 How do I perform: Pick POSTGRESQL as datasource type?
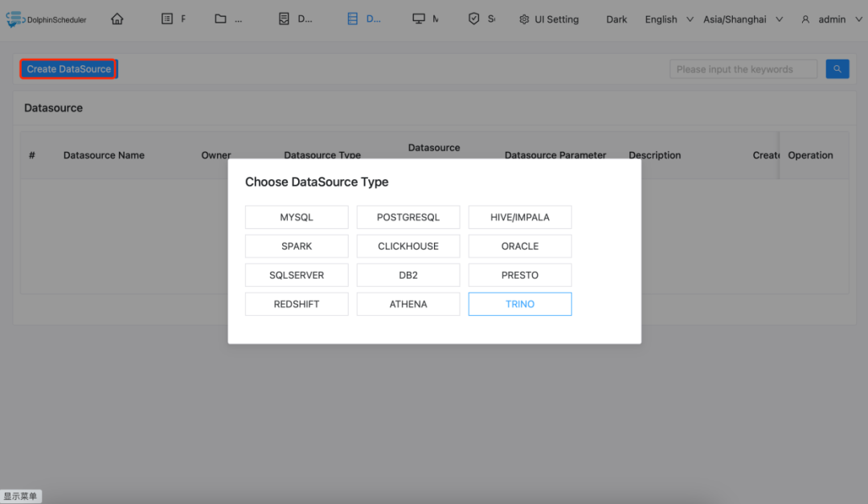pos(408,218)
